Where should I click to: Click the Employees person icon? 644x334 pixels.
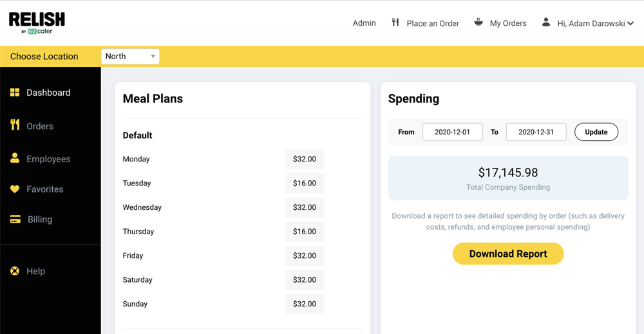tap(15, 158)
